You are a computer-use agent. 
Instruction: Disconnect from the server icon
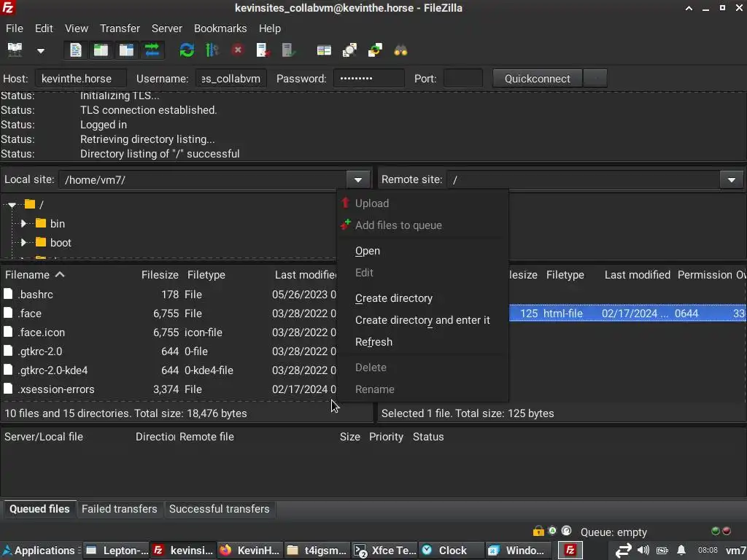(x=263, y=50)
